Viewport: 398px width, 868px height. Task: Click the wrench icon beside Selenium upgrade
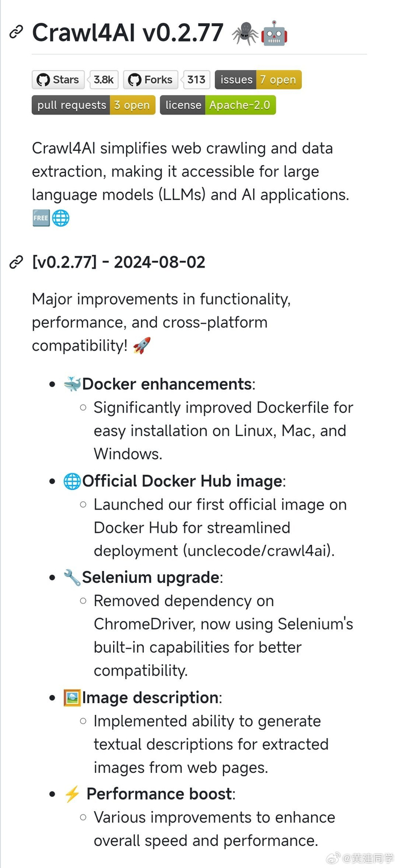coord(72,578)
